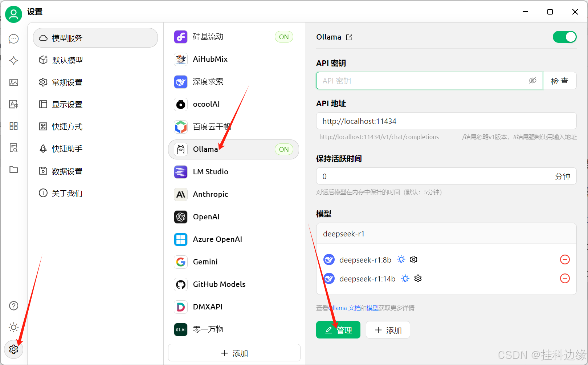Open the 模型 link for details

click(372, 308)
